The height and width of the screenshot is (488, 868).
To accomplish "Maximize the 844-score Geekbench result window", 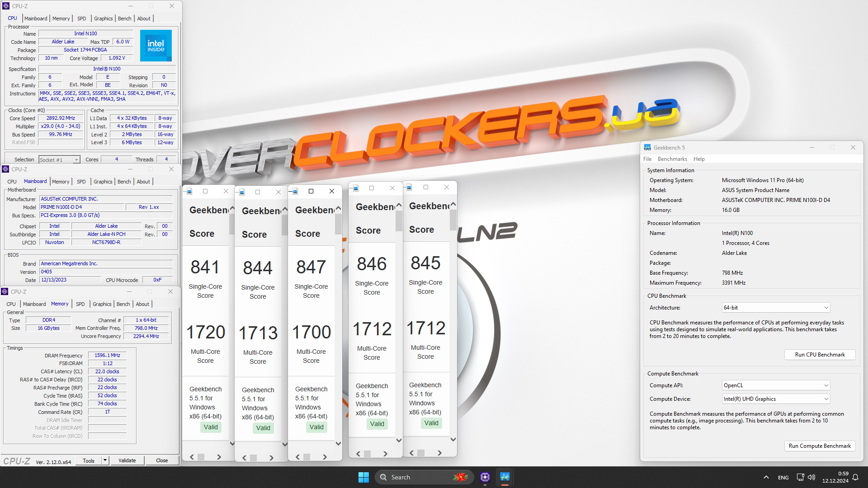I will pos(258,192).
